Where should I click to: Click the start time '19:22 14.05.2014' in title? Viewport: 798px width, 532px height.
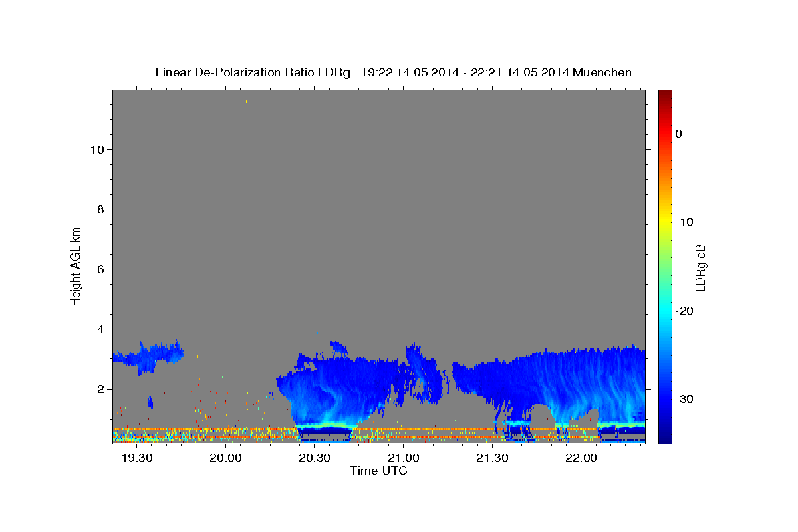[409, 72]
